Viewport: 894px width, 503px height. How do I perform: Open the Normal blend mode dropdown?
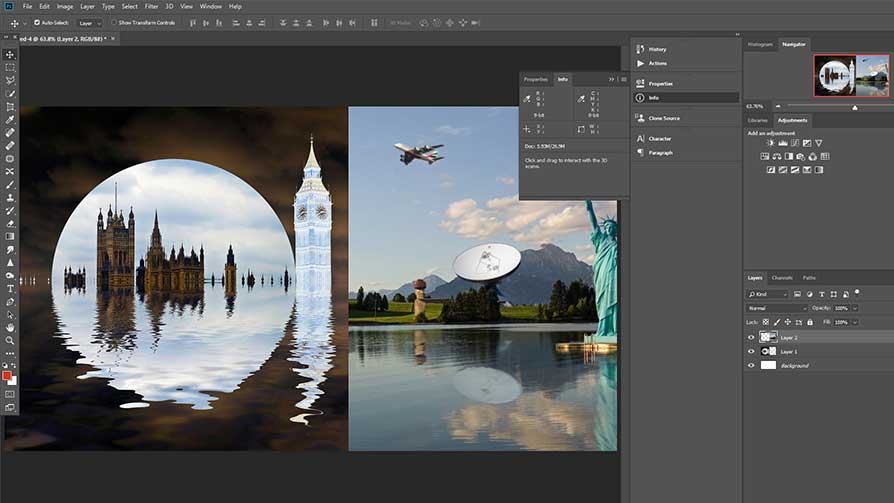click(777, 308)
